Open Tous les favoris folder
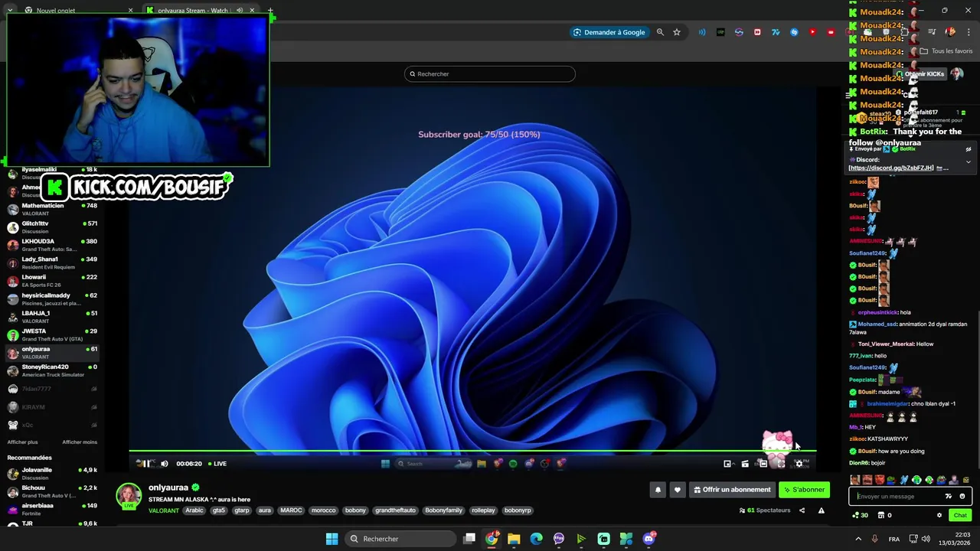980x551 pixels. pos(946,51)
